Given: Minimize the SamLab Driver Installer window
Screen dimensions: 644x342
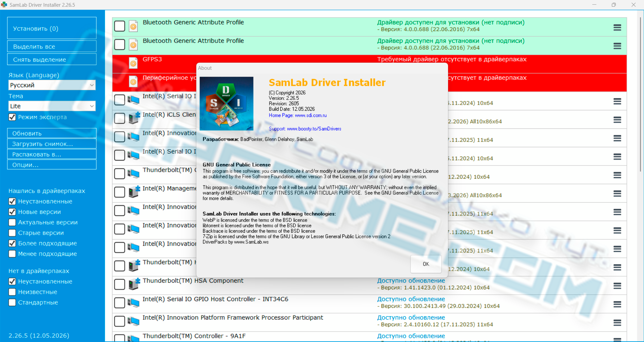Looking at the screenshot, I should [594, 5].
